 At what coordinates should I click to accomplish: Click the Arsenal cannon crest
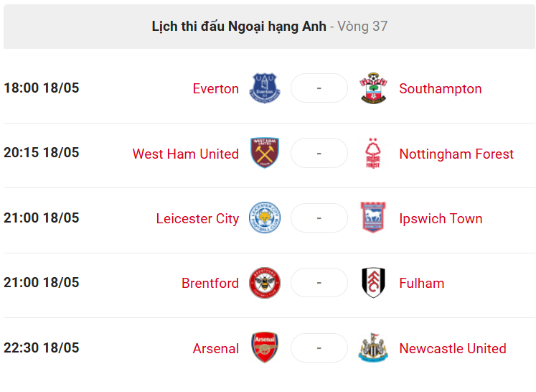click(265, 347)
